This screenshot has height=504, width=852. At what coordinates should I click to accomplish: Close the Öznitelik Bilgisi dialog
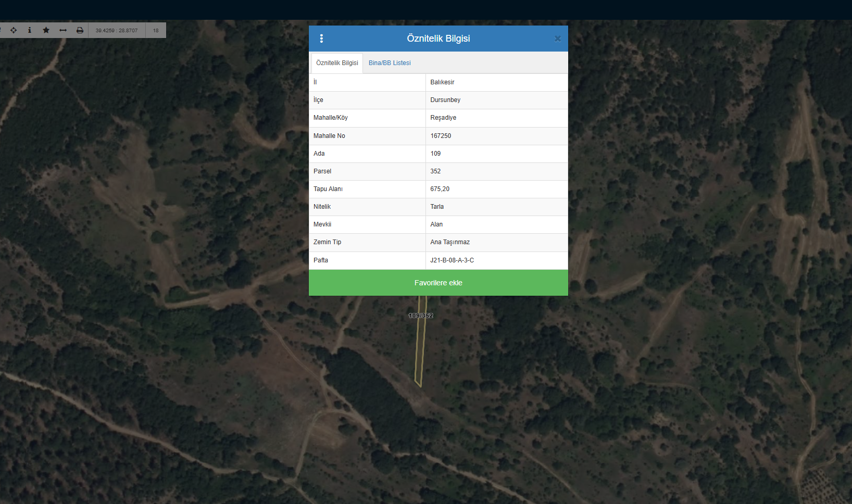pyautogui.click(x=557, y=39)
